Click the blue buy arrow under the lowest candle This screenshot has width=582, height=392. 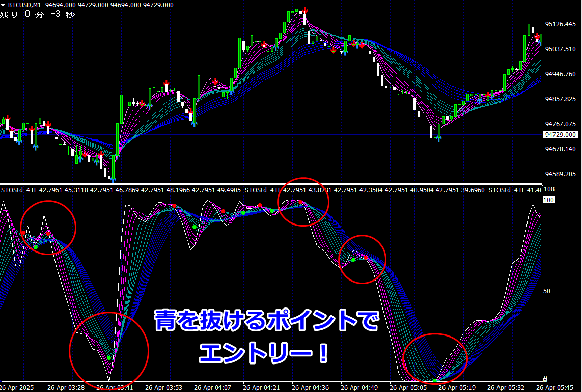pyautogui.click(x=113, y=180)
